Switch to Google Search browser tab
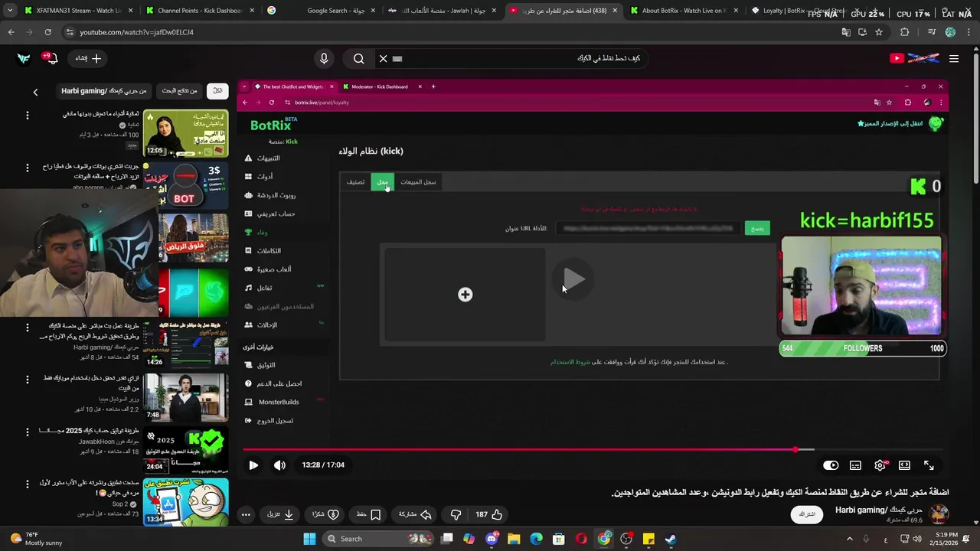The image size is (980, 551). (322, 11)
